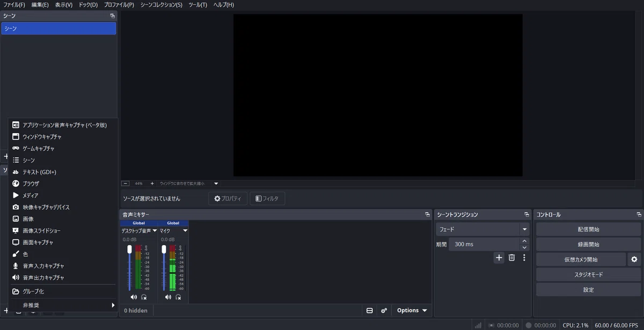Click 録画開始 to start recording
The width and height of the screenshot is (644, 330).
(x=589, y=244)
